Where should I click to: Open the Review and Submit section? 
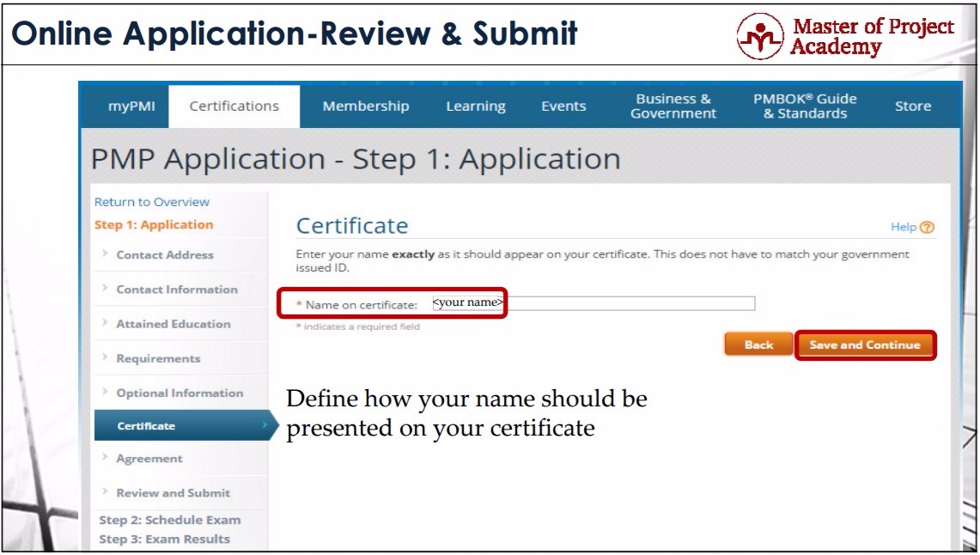coord(173,493)
